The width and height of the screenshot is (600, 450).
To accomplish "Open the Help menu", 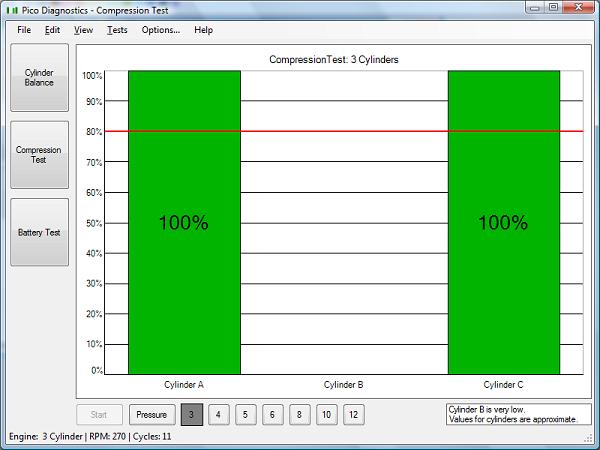I will point(203,30).
